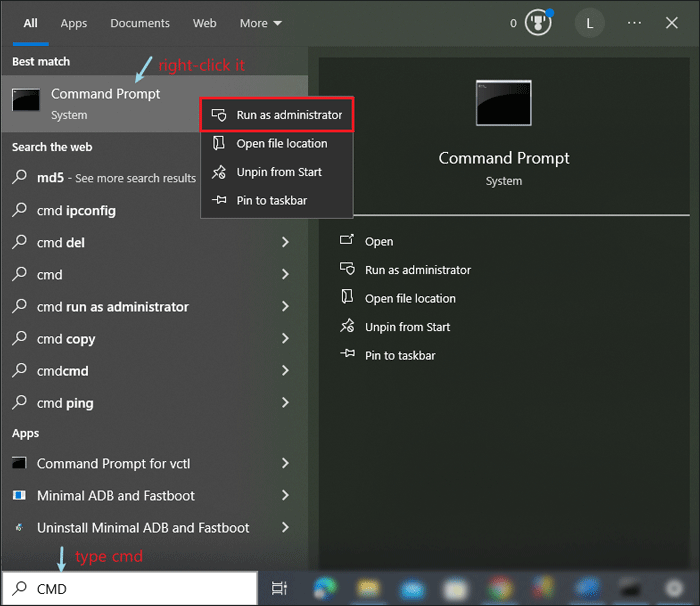This screenshot has width=700, height=606.
Task: Select md5 See more search results
Action: click(x=116, y=178)
